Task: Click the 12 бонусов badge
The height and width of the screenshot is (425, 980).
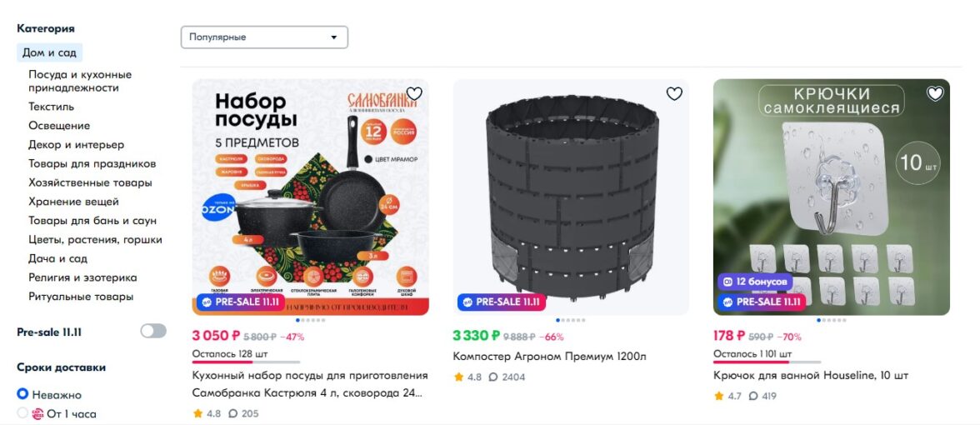Action: click(x=755, y=282)
